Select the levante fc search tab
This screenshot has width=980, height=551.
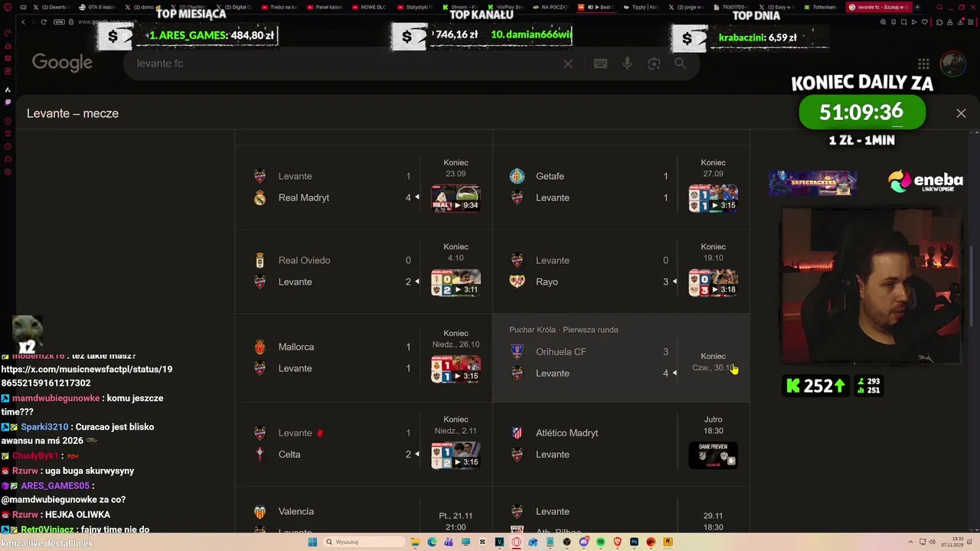[879, 7]
